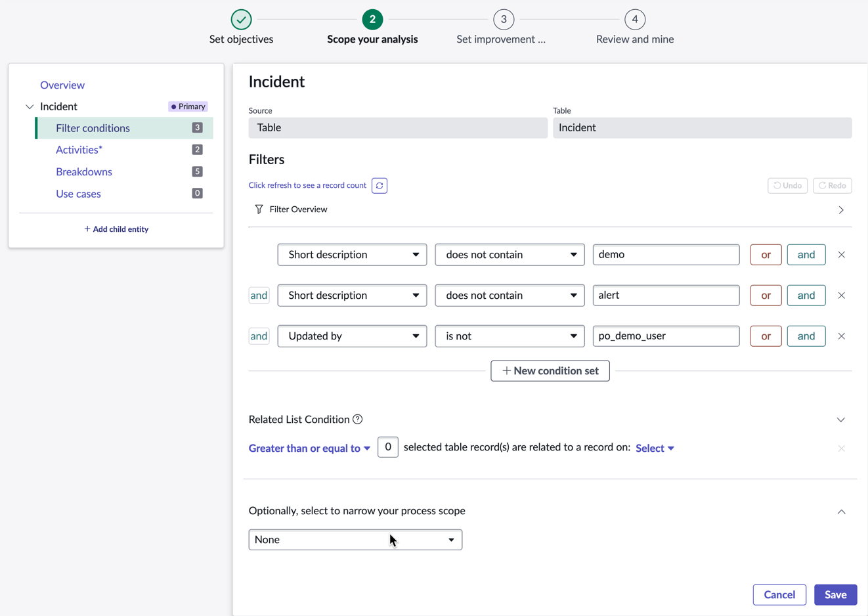Open field dropdown in the 'alert' row
The height and width of the screenshot is (616, 868).
(x=352, y=296)
